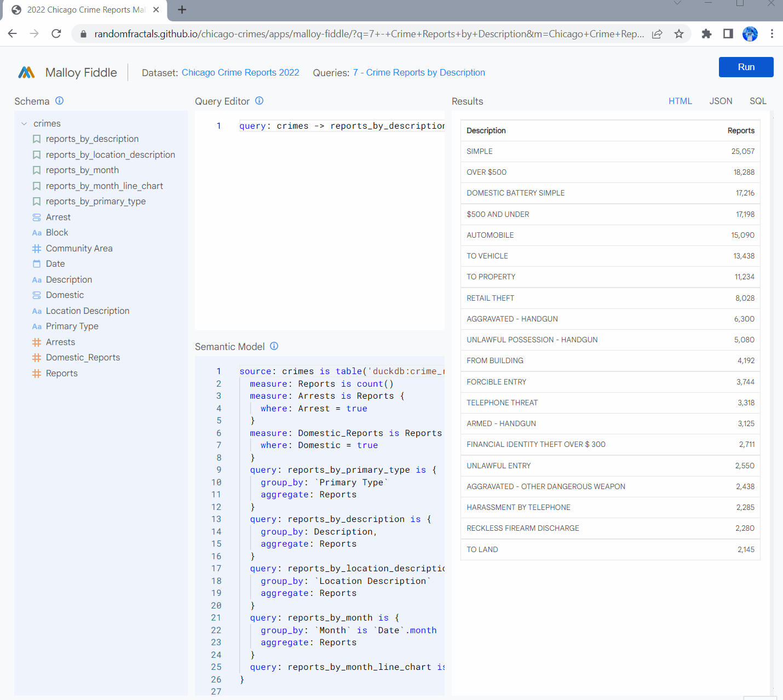Switch results to the JSON tab
783x700 pixels.
(721, 101)
